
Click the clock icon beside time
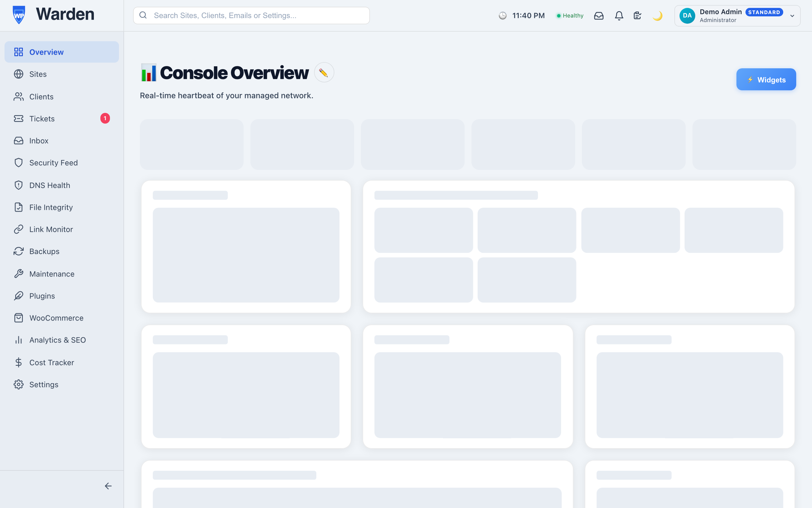[502, 16]
